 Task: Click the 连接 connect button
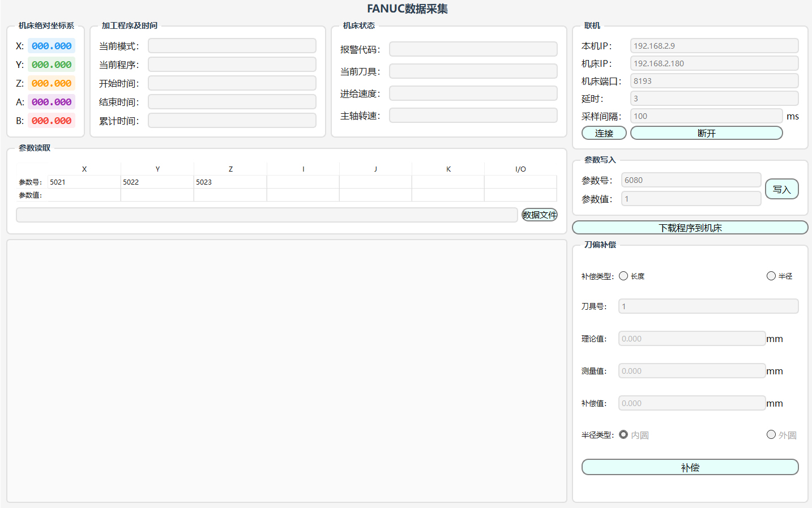[x=604, y=133]
